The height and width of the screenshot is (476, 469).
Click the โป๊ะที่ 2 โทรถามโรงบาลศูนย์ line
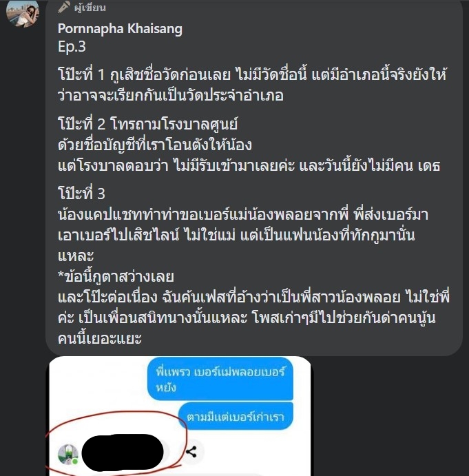pyautogui.click(x=147, y=124)
